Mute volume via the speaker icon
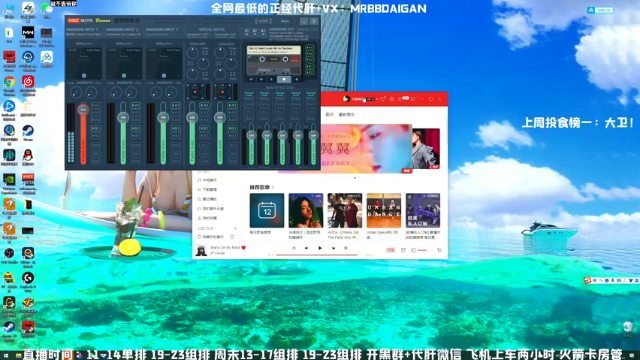 413,250
